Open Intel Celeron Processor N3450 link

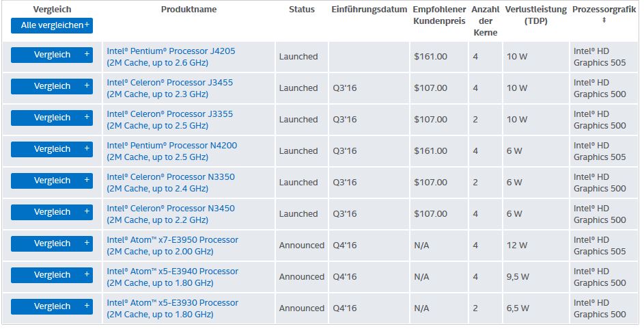pos(170,209)
